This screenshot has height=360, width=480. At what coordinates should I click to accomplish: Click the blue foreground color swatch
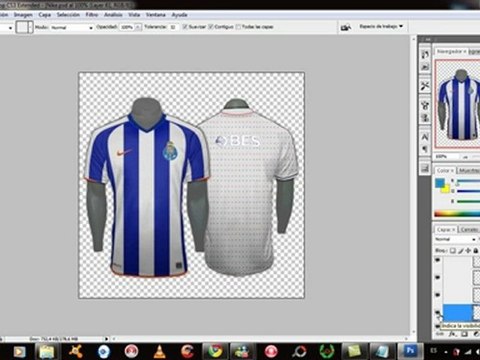440,183
